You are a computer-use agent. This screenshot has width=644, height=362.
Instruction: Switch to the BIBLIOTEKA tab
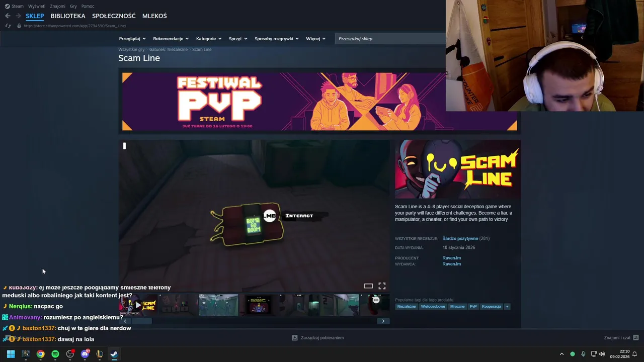(x=68, y=16)
